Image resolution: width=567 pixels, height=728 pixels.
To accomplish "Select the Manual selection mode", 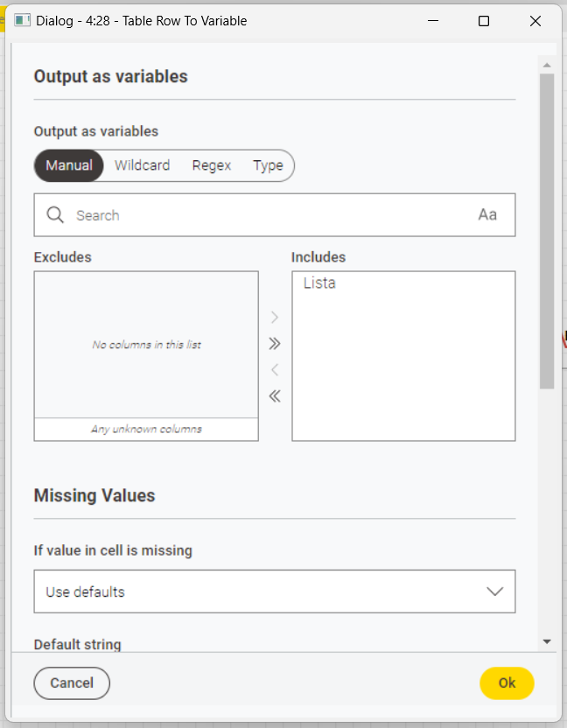I will [x=69, y=165].
